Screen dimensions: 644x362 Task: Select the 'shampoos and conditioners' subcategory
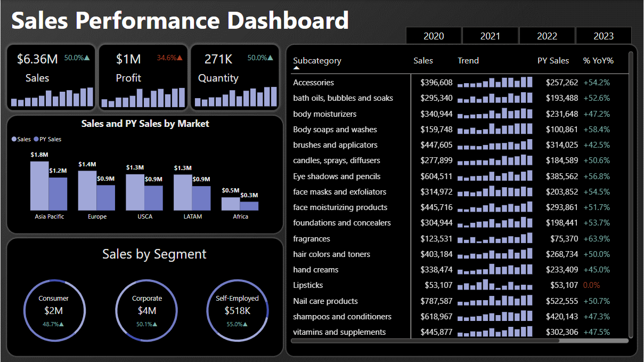342,317
